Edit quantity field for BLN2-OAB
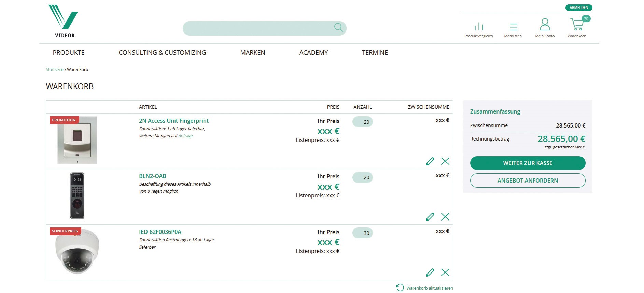The width and height of the screenshot is (644, 293). click(x=362, y=177)
